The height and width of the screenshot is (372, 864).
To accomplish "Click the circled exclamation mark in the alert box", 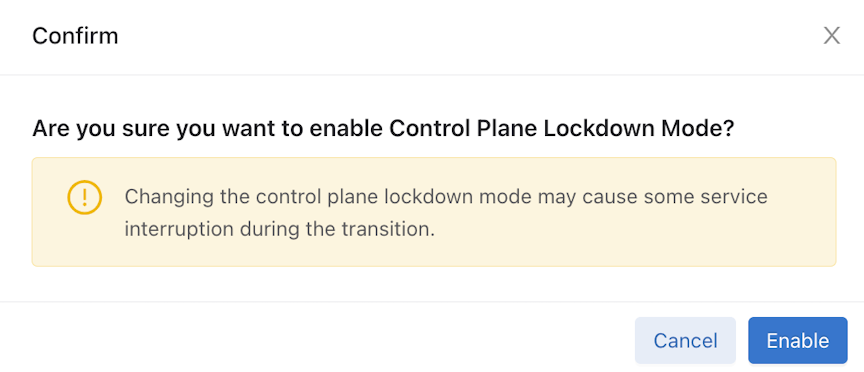I will click(x=84, y=197).
